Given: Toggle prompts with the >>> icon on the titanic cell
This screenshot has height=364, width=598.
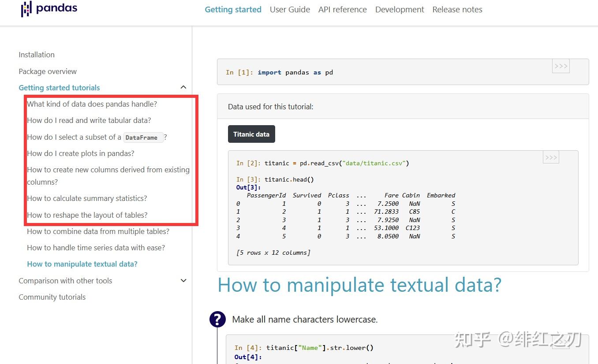Looking at the screenshot, I should [x=550, y=157].
